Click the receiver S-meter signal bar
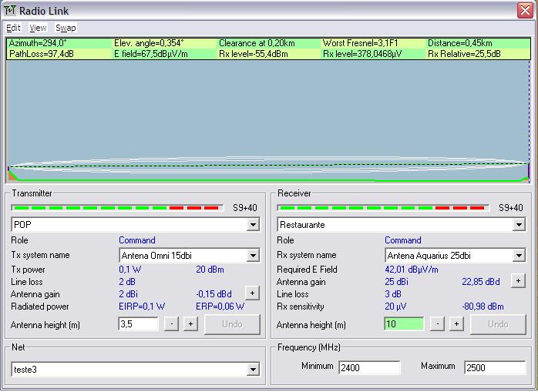The image size is (538, 392). tap(383, 208)
